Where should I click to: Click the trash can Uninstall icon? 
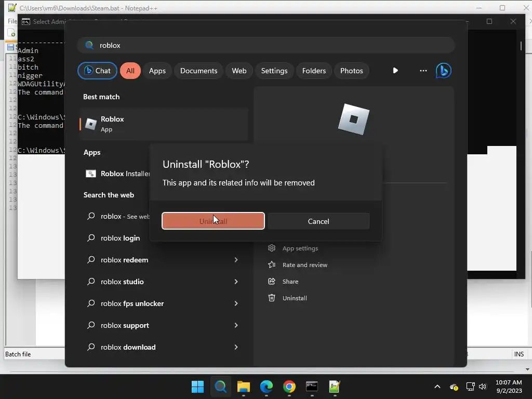coord(271,298)
